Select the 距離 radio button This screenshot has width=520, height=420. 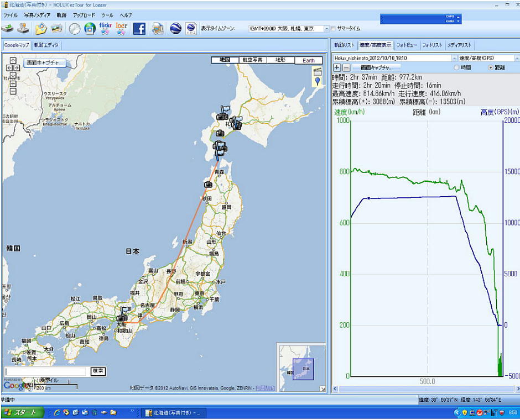[x=490, y=67]
